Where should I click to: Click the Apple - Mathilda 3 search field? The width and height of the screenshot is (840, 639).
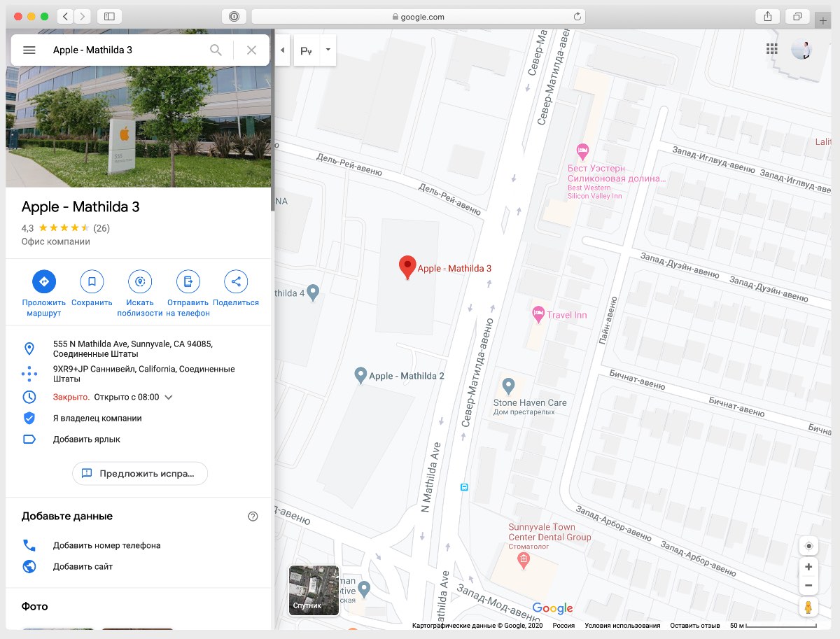point(126,50)
